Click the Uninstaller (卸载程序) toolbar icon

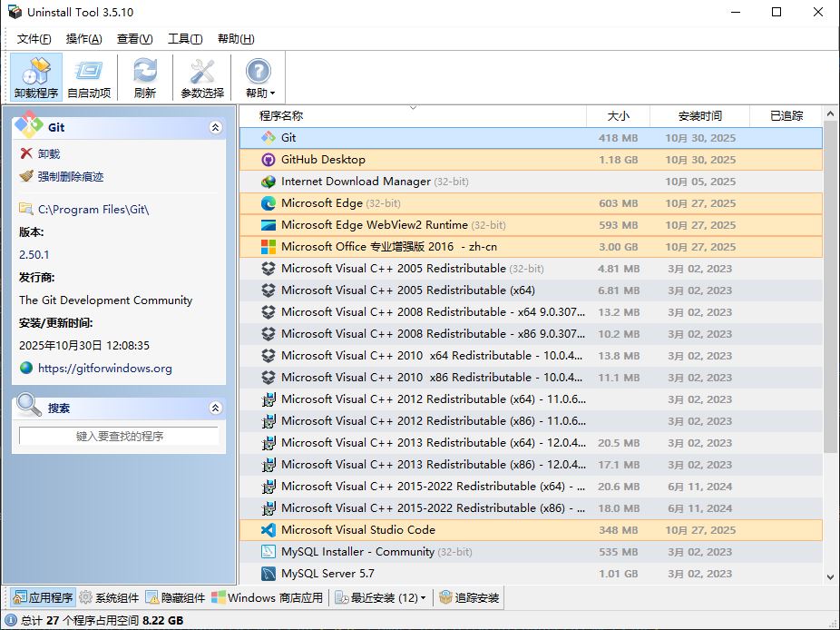36,77
